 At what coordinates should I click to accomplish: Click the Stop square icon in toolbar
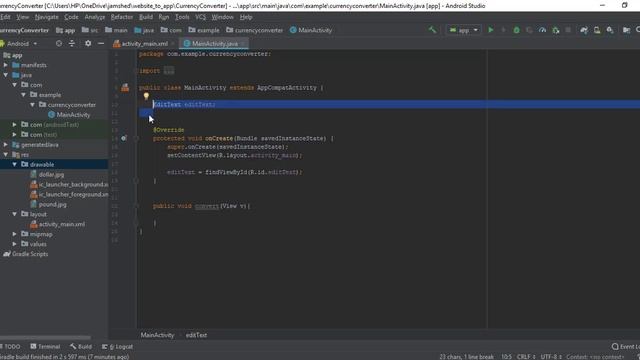tap(568, 30)
